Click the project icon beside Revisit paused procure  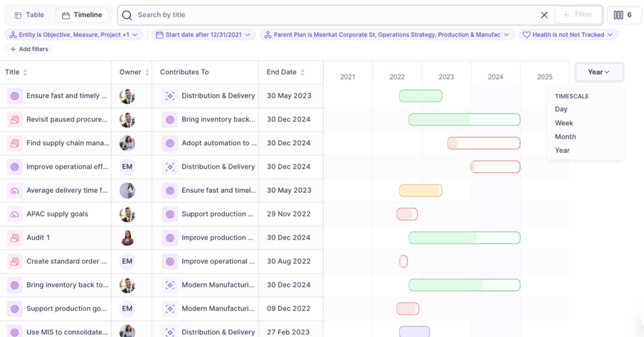coord(14,119)
